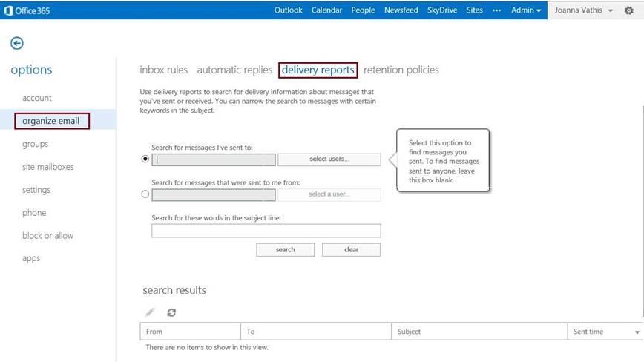The image size is (644, 362).
Task: Refresh the search results list
Action: tap(171, 313)
